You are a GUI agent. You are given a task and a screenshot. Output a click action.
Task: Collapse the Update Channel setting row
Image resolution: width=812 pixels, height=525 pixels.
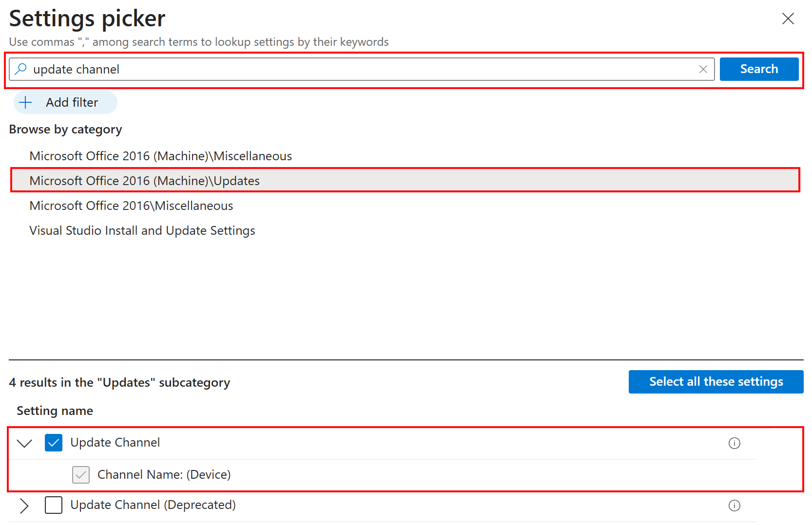point(24,443)
